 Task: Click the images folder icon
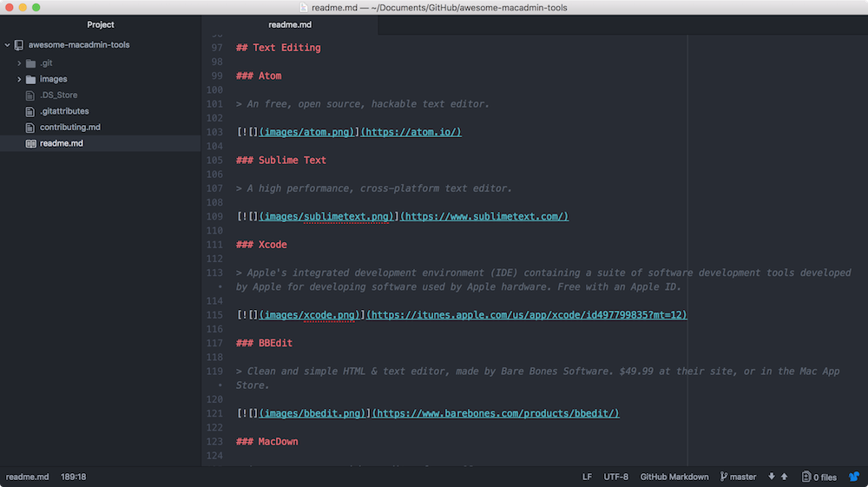(31, 79)
